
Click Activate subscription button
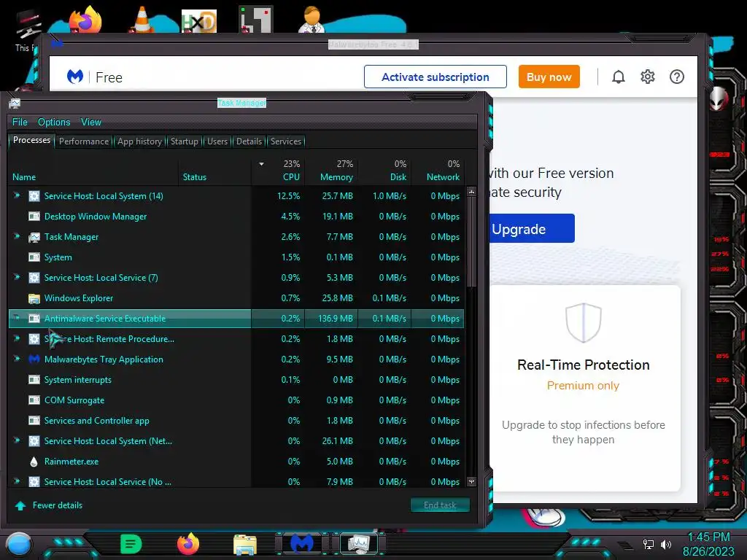coord(436,77)
